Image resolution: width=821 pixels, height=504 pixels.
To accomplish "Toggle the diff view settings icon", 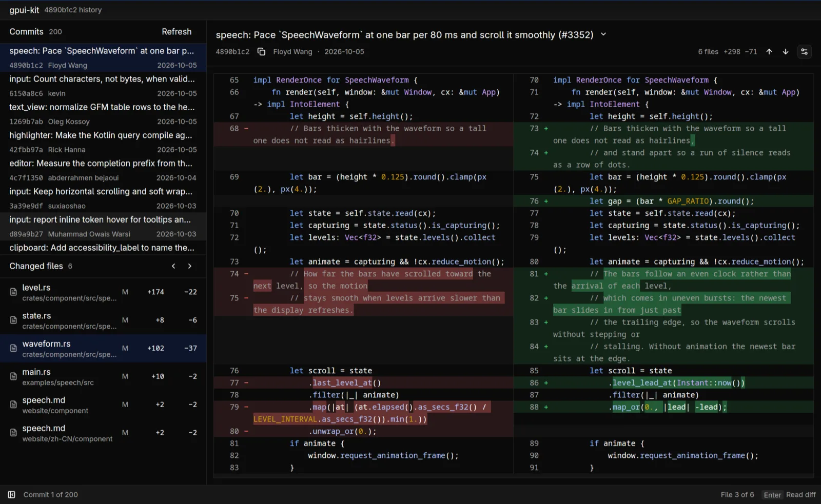I will [x=804, y=52].
